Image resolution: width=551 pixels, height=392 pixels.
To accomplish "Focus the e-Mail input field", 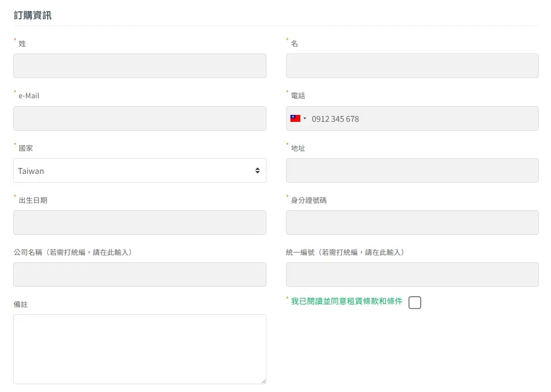I will [140, 118].
